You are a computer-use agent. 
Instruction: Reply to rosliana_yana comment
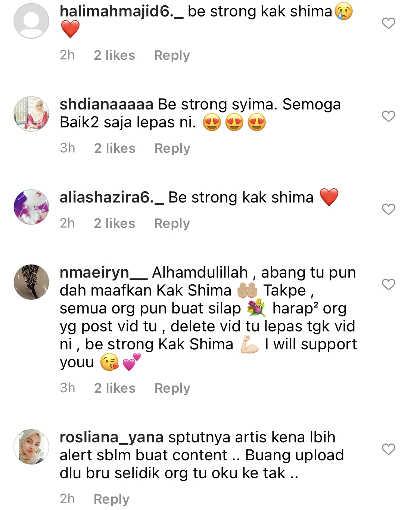click(112, 499)
